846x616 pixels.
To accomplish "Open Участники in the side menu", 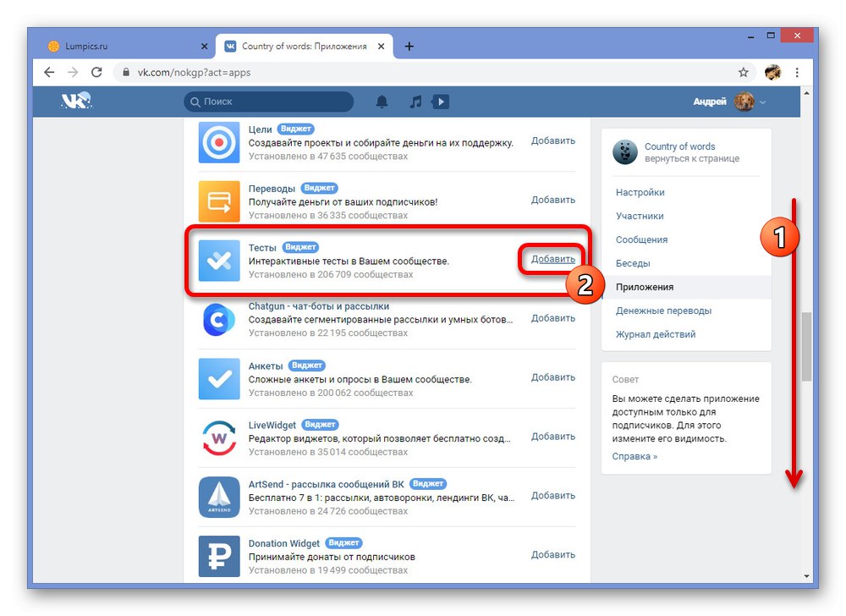I will [x=640, y=217].
